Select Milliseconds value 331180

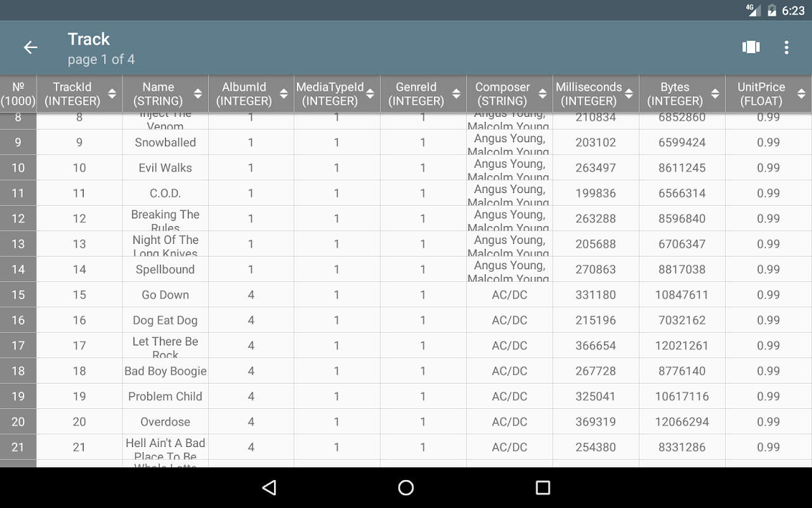596,295
